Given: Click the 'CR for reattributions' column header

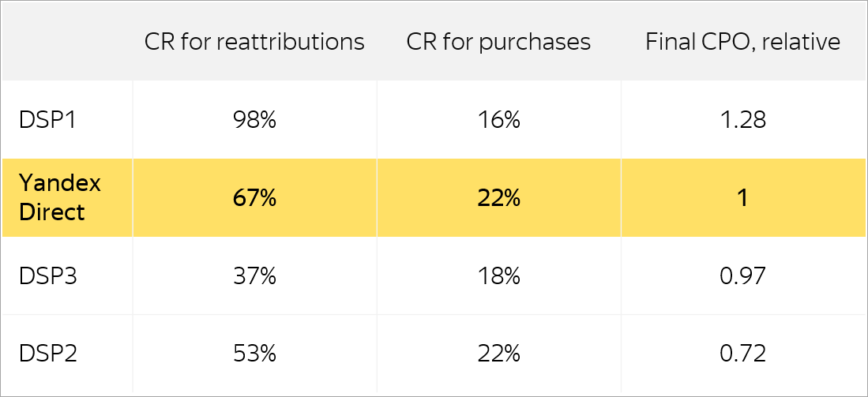Looking at the screenshot, I should pos(254,42).
